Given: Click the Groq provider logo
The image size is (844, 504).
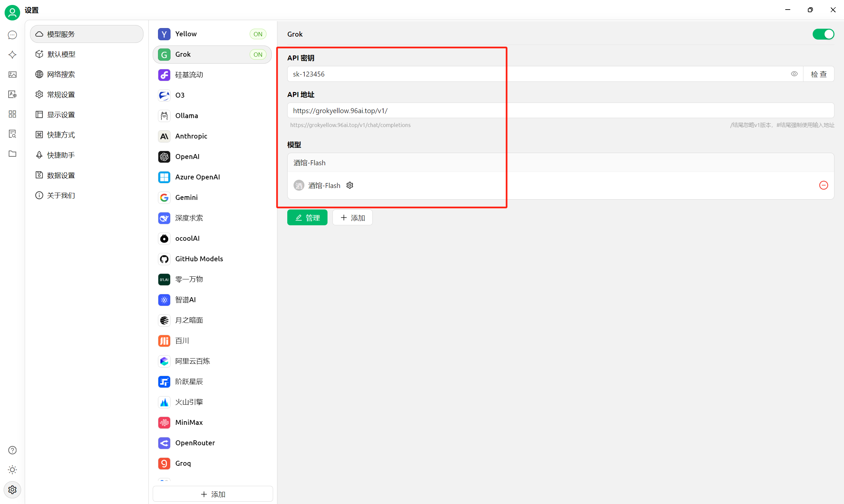Looking at the screenshot, I should (x=164, y=463).
